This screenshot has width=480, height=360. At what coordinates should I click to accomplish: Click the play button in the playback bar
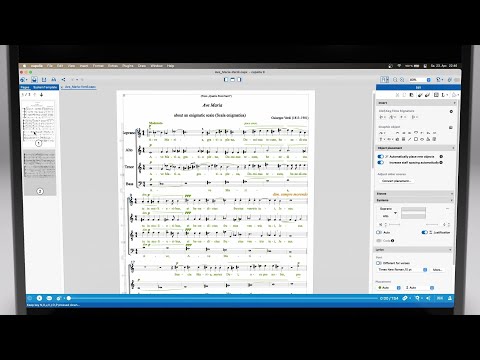(39, 298)
